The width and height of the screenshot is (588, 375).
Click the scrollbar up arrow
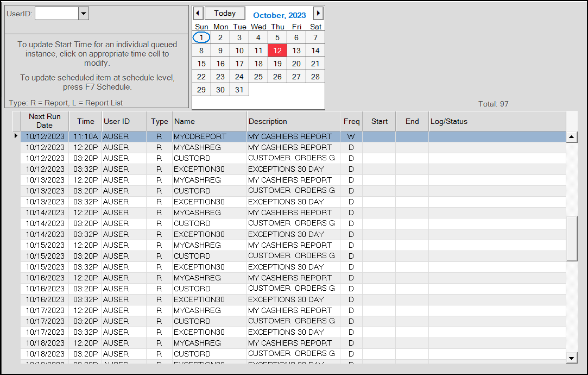tap(572, 136)
